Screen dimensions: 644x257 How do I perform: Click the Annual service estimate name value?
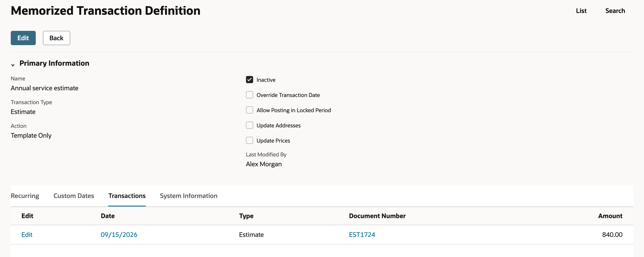[44, 88]
